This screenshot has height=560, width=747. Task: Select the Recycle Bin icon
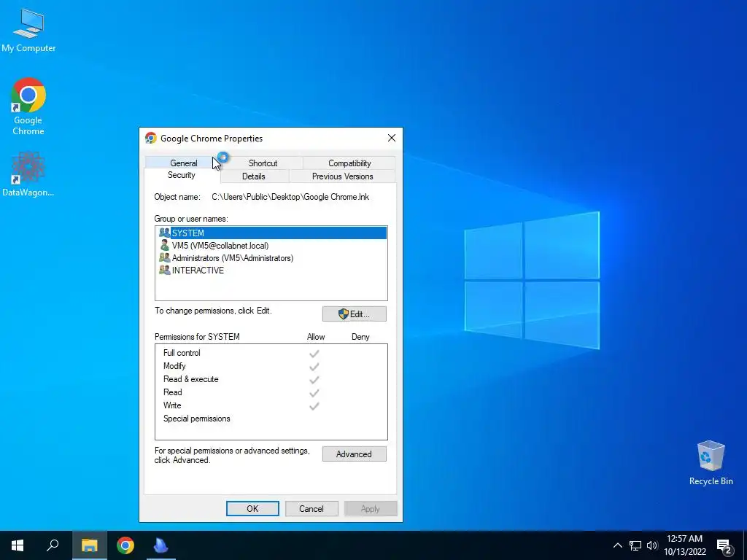pos(711,463)
